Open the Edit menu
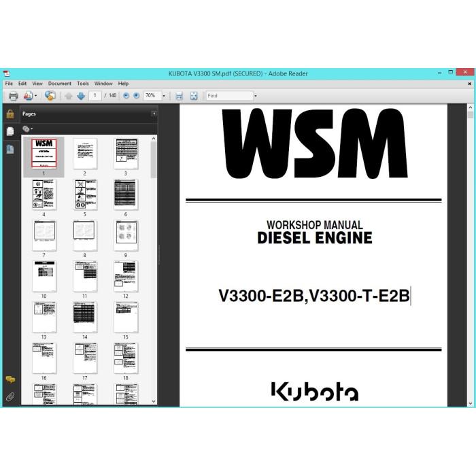This screenshot has width=476, height=476. [22, 84]
